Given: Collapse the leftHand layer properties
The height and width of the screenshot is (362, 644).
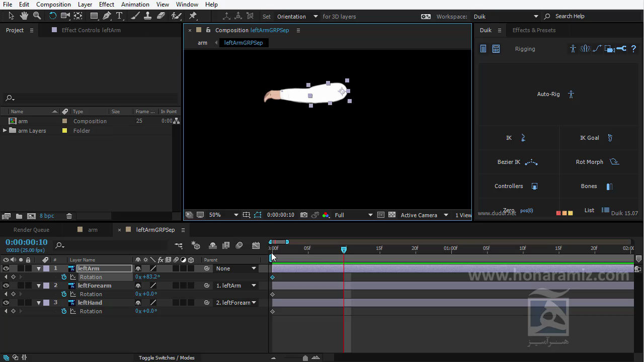Looking at the screenshot, I should [x=39, y=303].
